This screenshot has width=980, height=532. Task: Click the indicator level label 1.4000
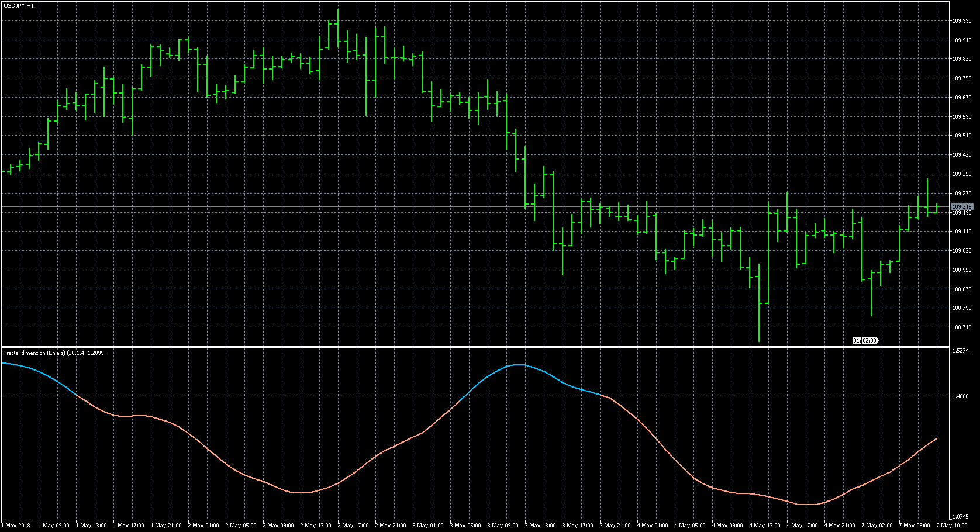tap(961, 396)
